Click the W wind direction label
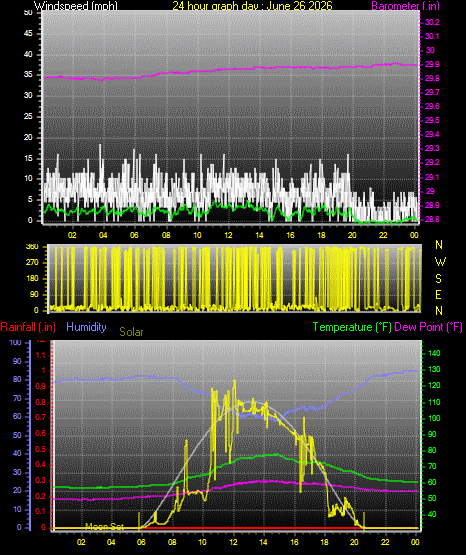This screenshot has height=555, width=466. coord(440,262)
